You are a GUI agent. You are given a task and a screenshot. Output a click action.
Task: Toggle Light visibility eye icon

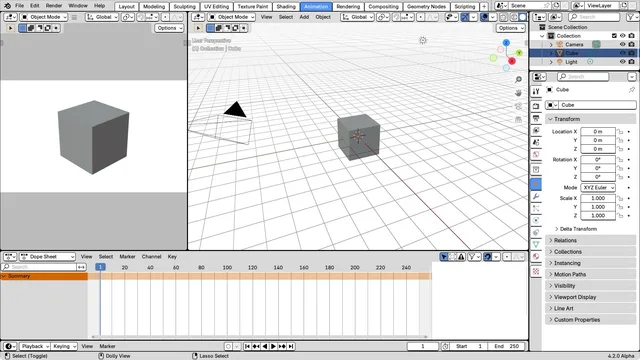[x=622, y=62]
